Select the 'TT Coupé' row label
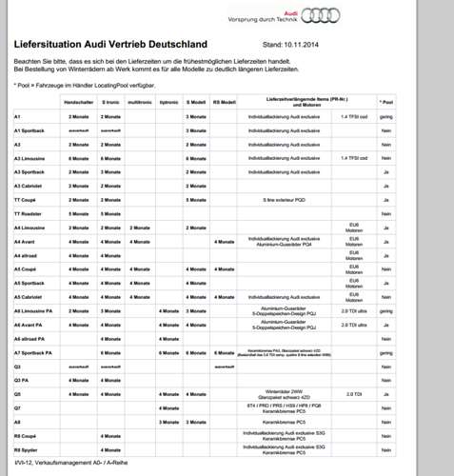This screenshot has height=476, width=454. (25, 200)
